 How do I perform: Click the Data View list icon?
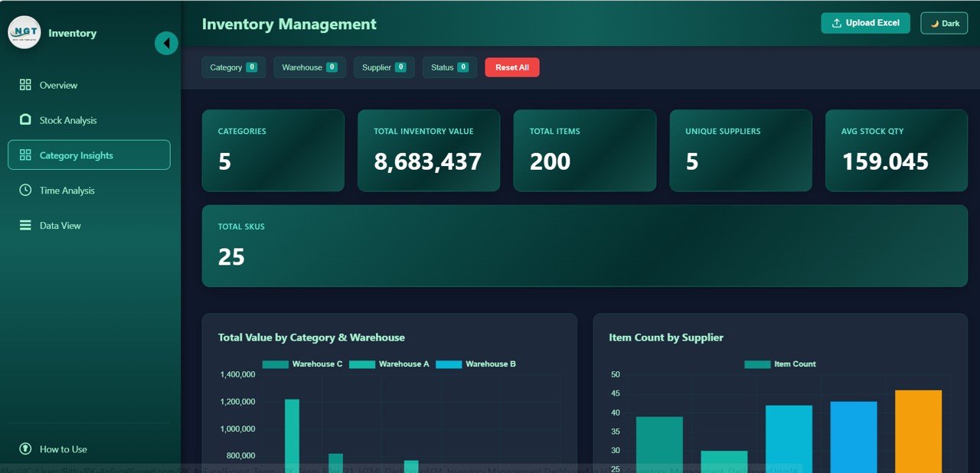(25, 226)
